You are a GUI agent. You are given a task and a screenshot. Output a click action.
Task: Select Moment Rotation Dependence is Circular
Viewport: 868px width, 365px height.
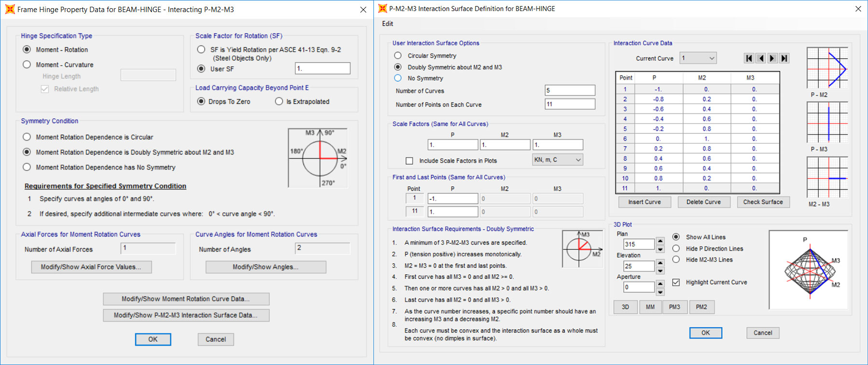pos(27,137)
